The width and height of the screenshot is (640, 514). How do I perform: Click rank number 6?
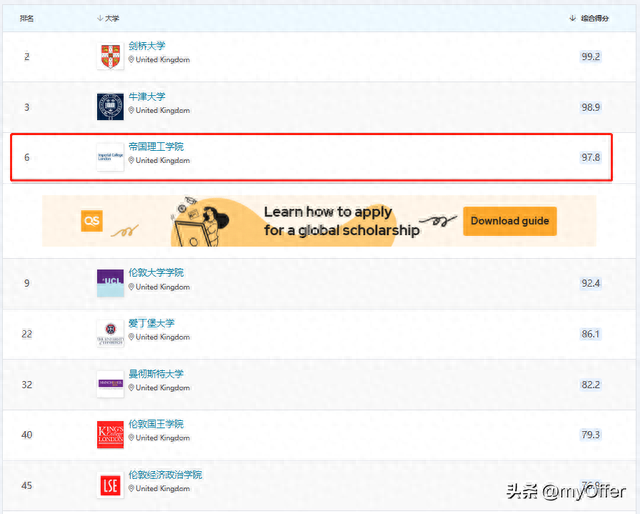pos(27,157)
